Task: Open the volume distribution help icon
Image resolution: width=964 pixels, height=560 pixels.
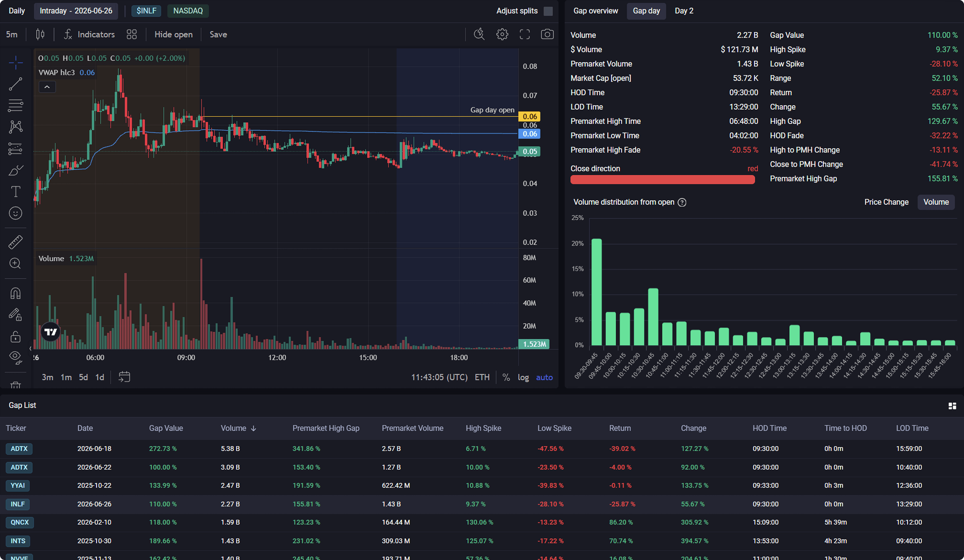Action: [x=682, y=202]
